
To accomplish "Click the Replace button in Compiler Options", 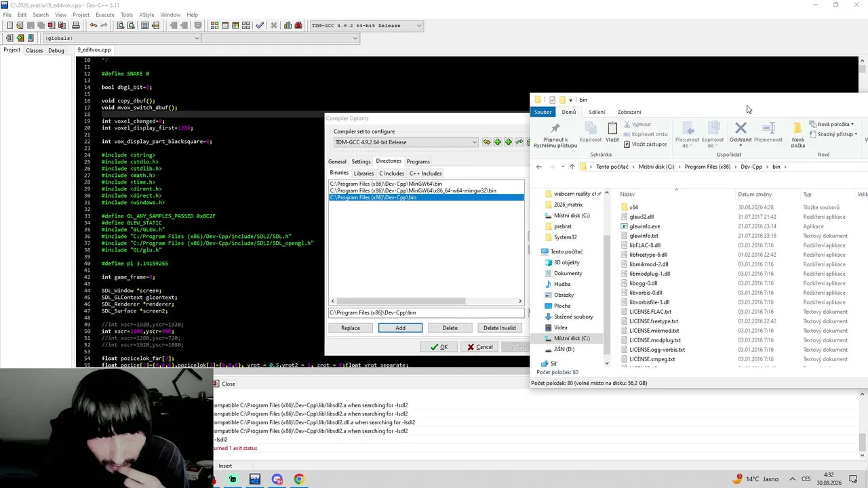I will tap(351, 328).
